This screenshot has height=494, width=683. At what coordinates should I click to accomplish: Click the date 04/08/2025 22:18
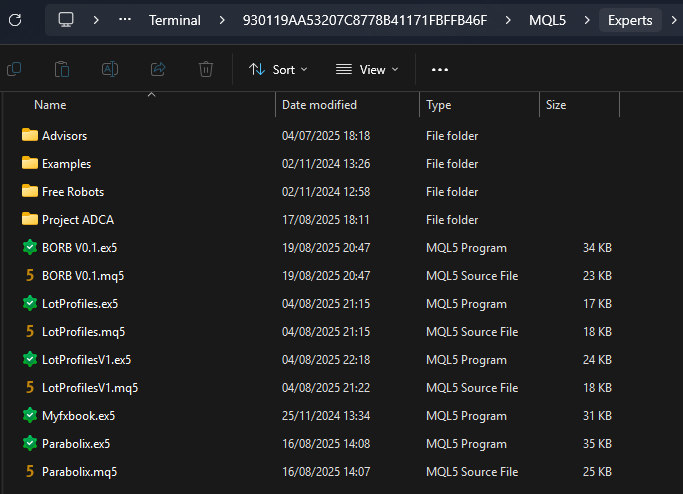click(326, 359)
